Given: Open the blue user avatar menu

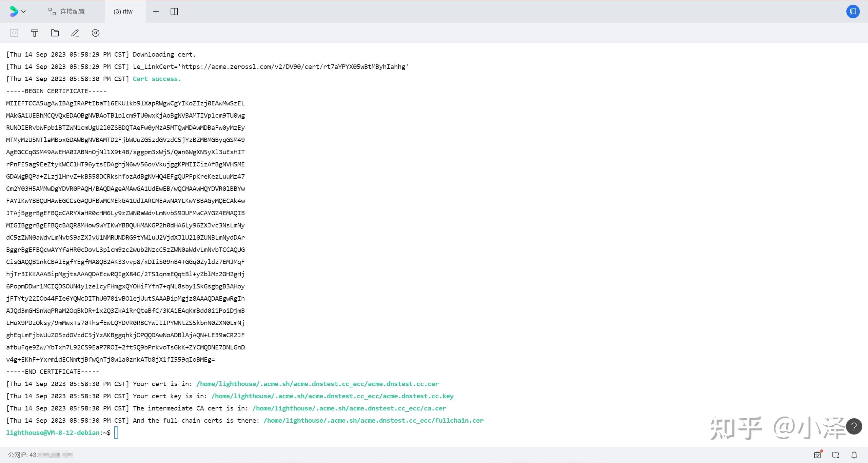Looking at the screenshot, I should [853, 12].
